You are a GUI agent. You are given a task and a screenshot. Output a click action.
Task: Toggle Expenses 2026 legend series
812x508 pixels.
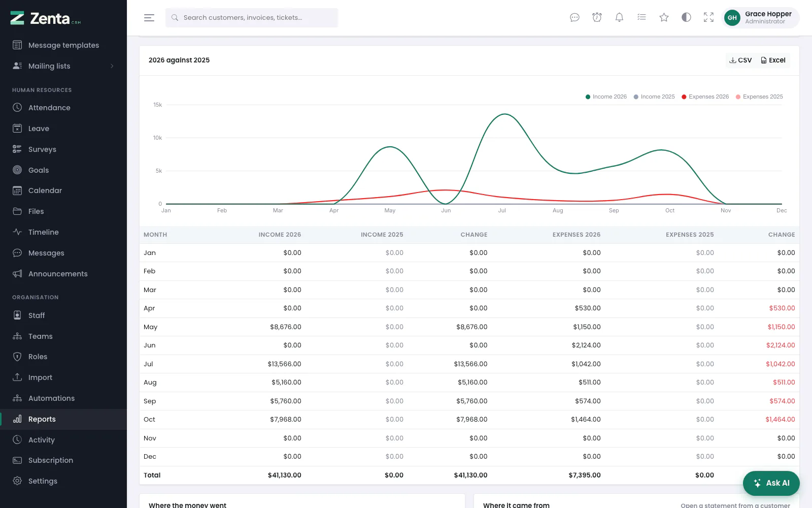(705, 97)
